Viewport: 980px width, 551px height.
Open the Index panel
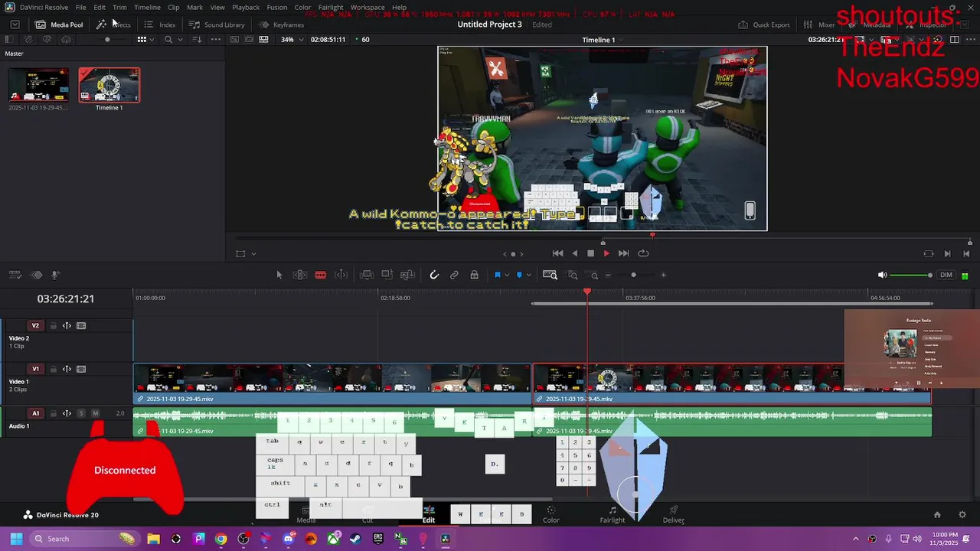(160, 24)
